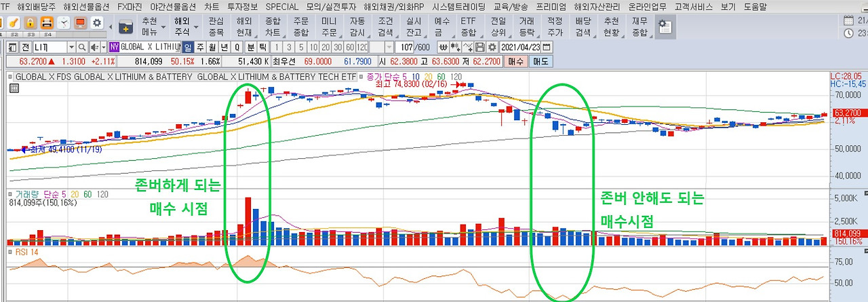The image size is (868, 302).
Task: Click the padlock screen lock icon
Action: click(30, 22)
